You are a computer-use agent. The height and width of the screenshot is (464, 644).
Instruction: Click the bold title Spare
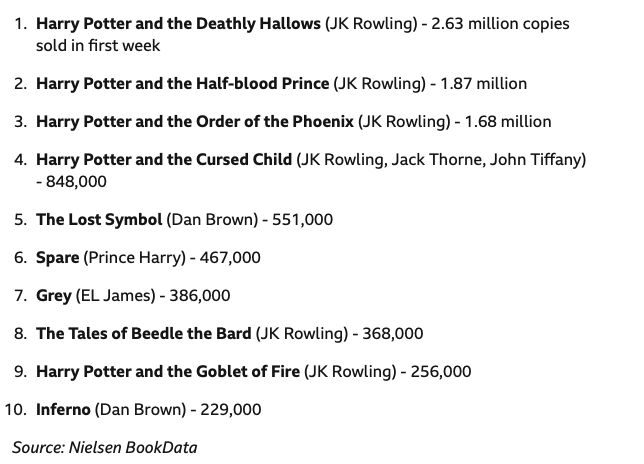coord(57,258)
